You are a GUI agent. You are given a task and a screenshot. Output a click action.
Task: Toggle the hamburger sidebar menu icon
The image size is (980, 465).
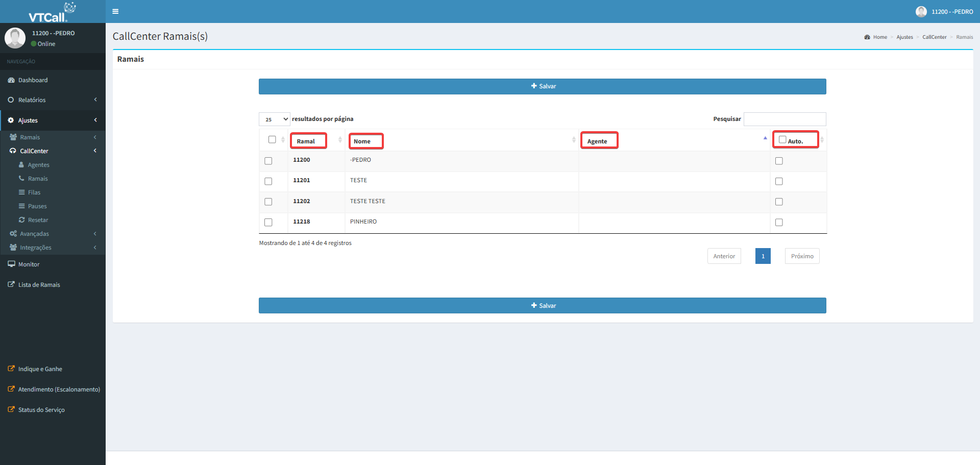tap(115, 11)
